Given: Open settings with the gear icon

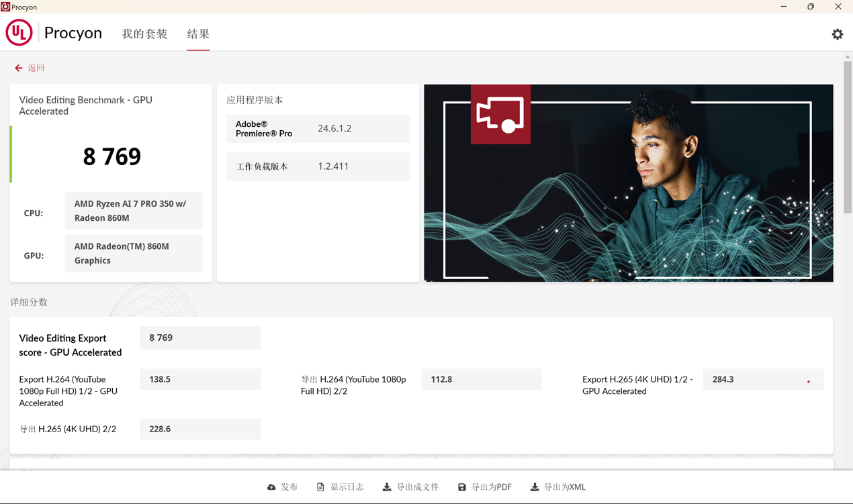Looking at the screenshot, I should [837, 34].
